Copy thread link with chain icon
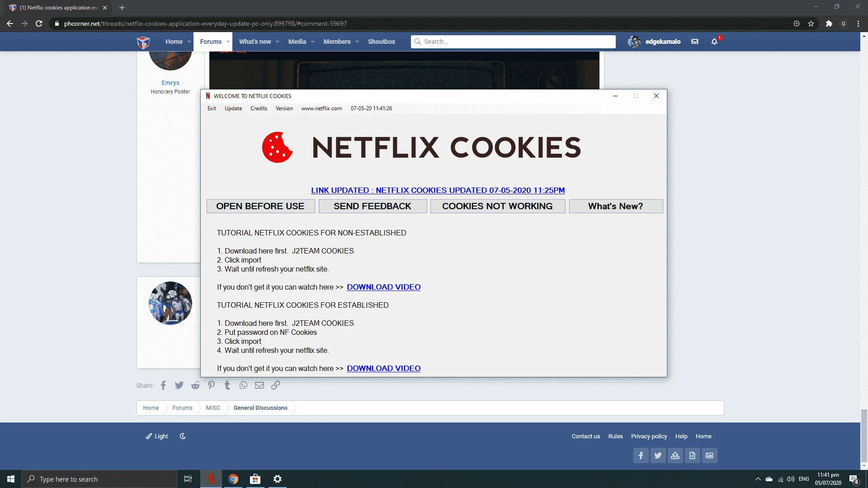Screen dimensions: 868x488 275,385
